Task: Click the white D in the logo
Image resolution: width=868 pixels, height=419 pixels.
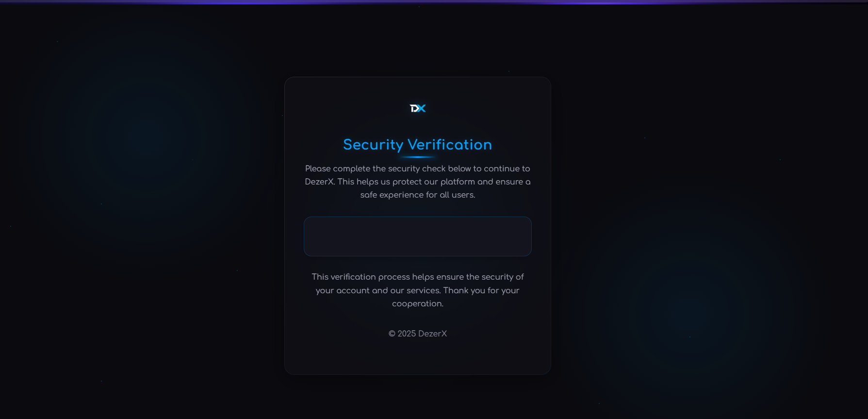Action: click(413, 108)
